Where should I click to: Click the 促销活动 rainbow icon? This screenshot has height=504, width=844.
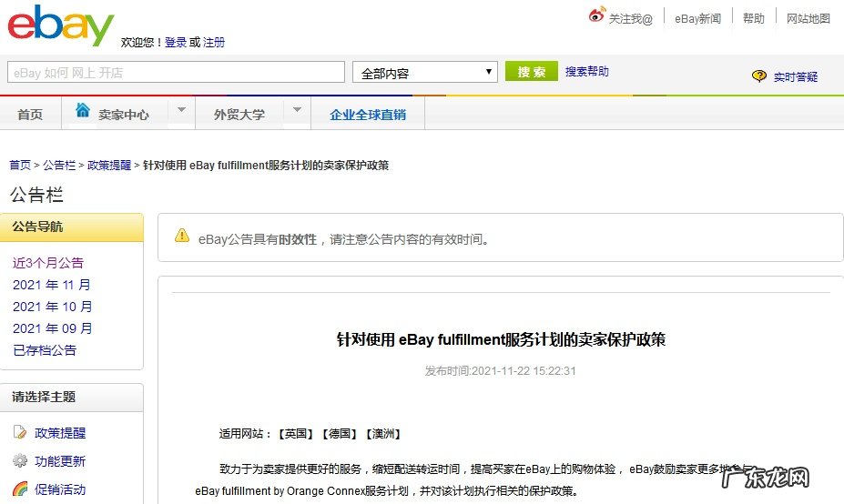[x=20, y=489]
